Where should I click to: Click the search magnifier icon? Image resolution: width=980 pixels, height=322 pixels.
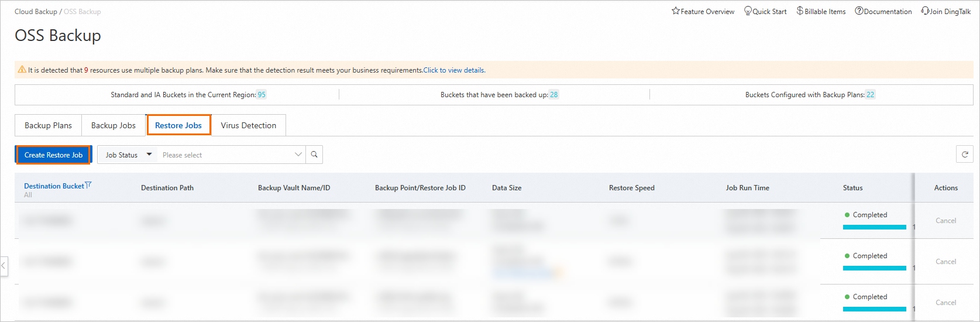(314, 155)
